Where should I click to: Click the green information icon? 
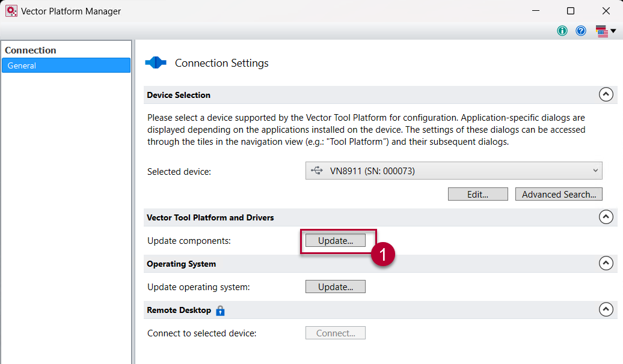tap(562, 31)
